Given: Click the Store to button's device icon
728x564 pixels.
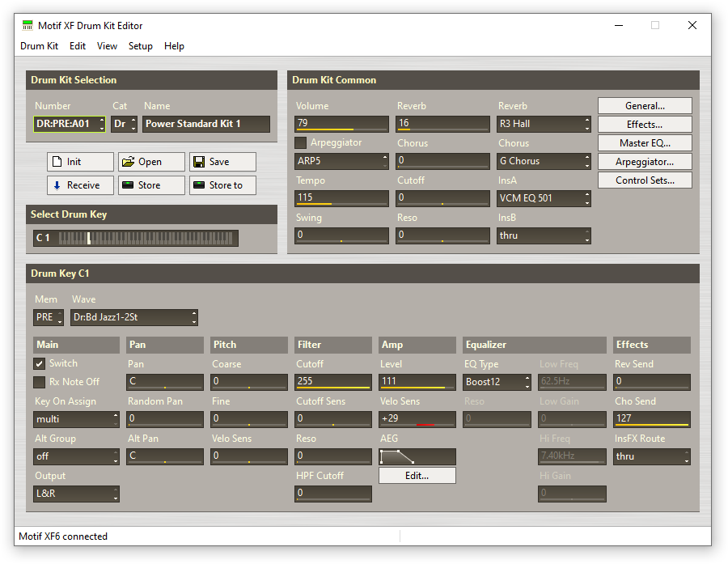Looking at the screenshot, I should pos(199,185).
